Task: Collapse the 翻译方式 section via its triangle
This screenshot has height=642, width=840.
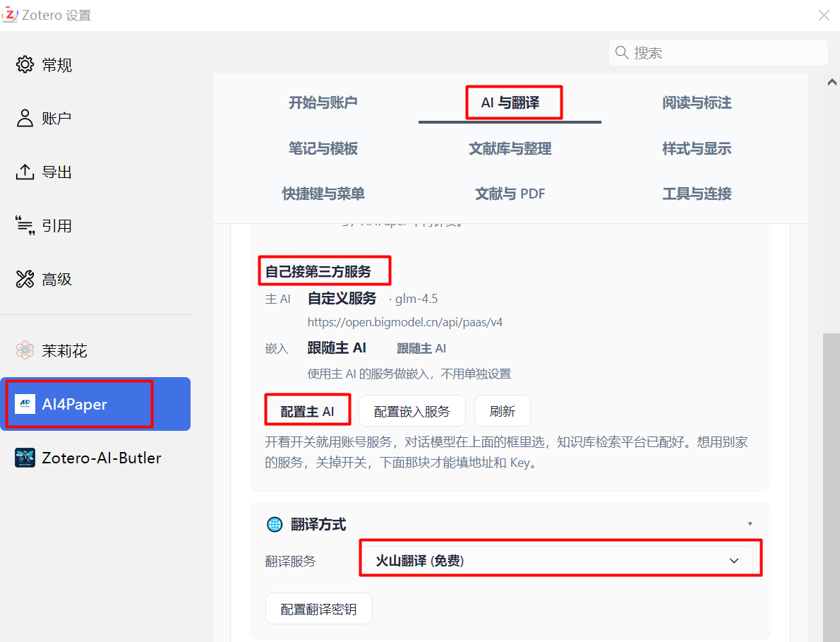Action: click(x=750, y=523)
